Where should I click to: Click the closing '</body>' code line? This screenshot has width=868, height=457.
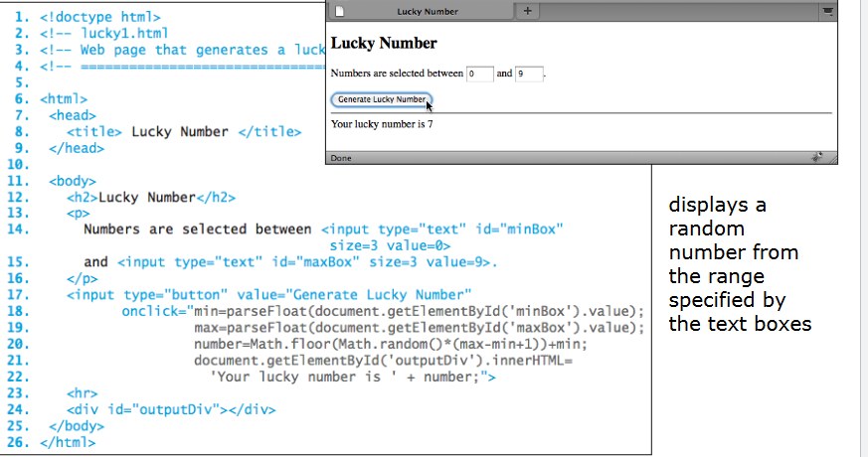tap(77, 426)
